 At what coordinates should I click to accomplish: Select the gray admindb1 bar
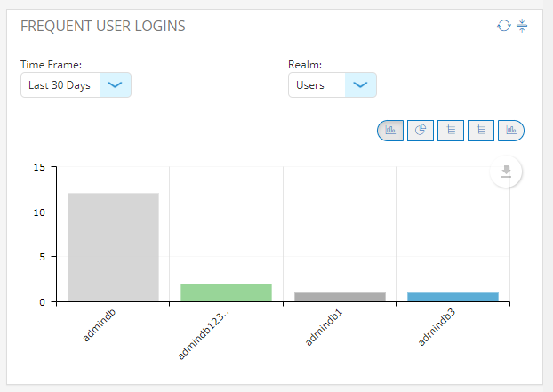pos(340,297)
